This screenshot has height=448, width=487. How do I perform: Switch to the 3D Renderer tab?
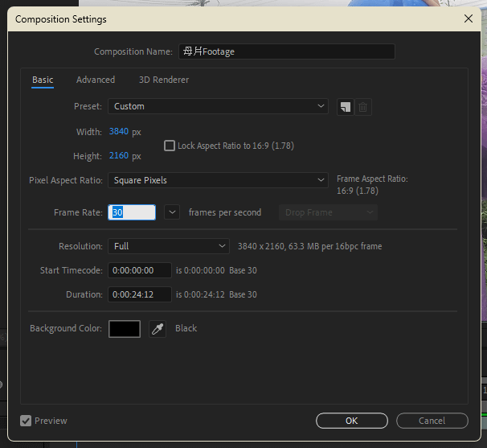164,80
